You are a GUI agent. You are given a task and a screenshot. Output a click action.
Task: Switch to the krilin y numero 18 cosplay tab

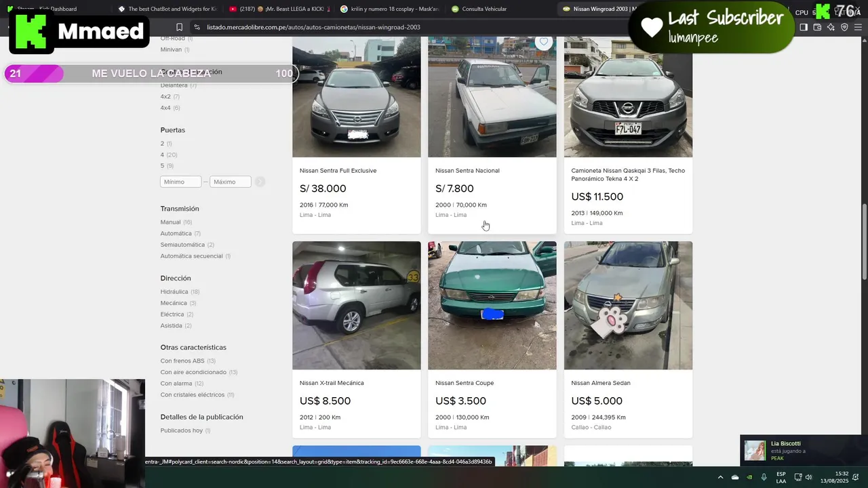[x=391, y=9]
